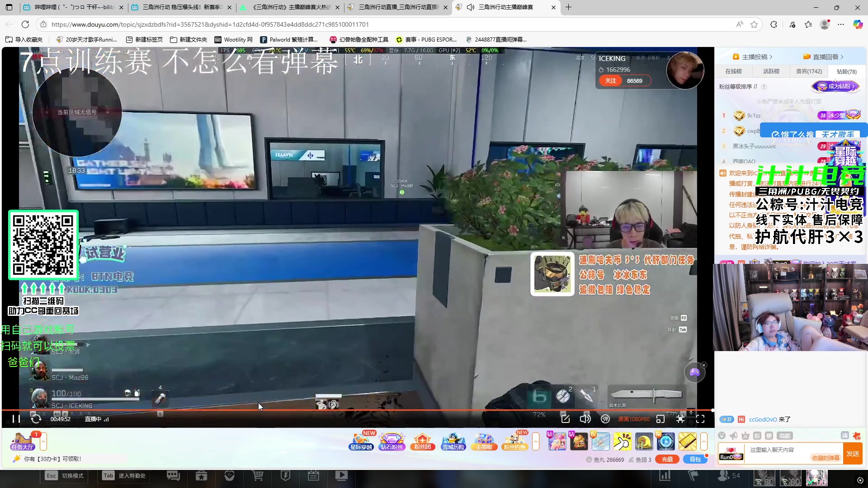
Task: Open the 任务大厅 task hall
Action: tap(23, 441)
